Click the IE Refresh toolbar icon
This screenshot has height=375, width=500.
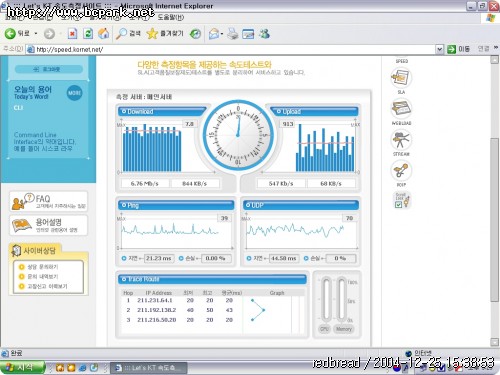88,33
